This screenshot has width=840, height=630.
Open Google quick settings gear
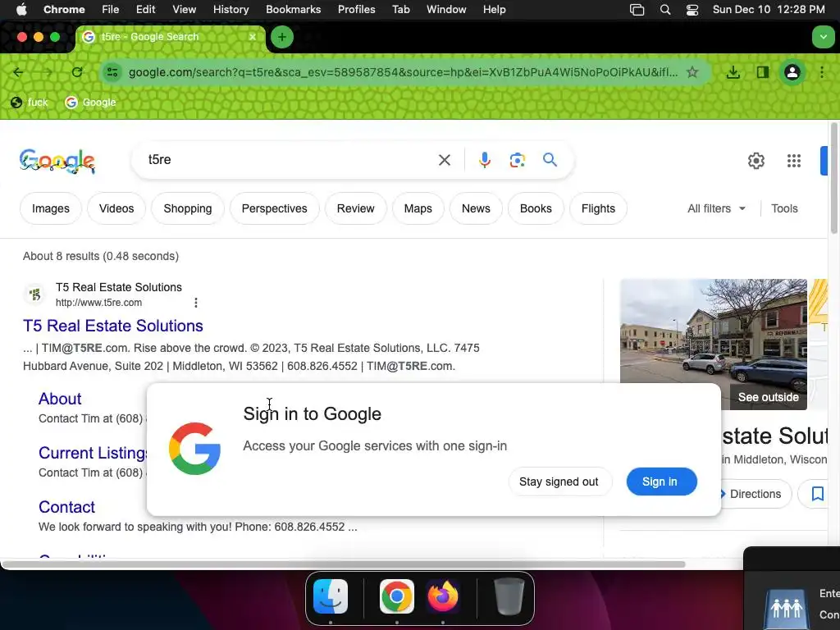pyautogui.click(x=756, y=161)
